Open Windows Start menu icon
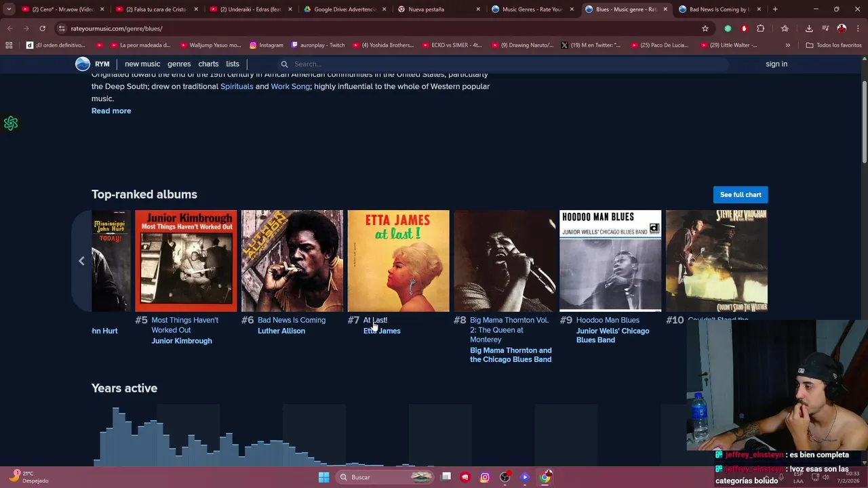Image resolution: width=868 pixels, height=488 pixels. click(x=324, y=477)
